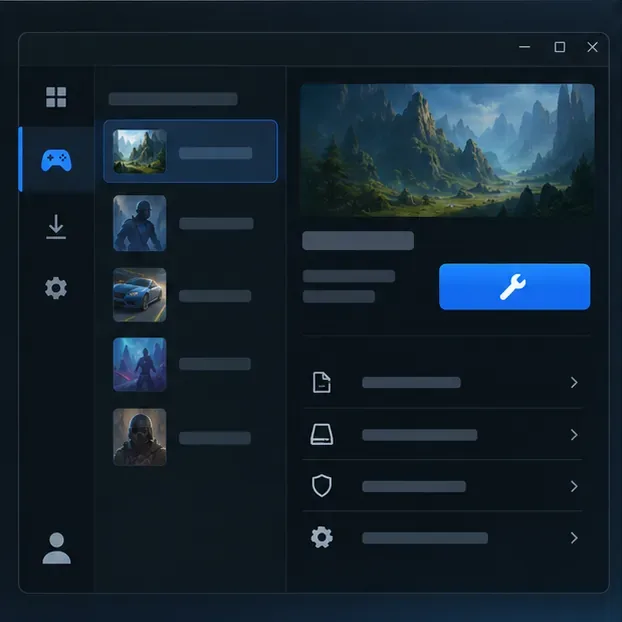Click the large mountain landscape banner image
The width and height of the screenshot is (622, 622).
pyautogui.click(x=447, y=150)
